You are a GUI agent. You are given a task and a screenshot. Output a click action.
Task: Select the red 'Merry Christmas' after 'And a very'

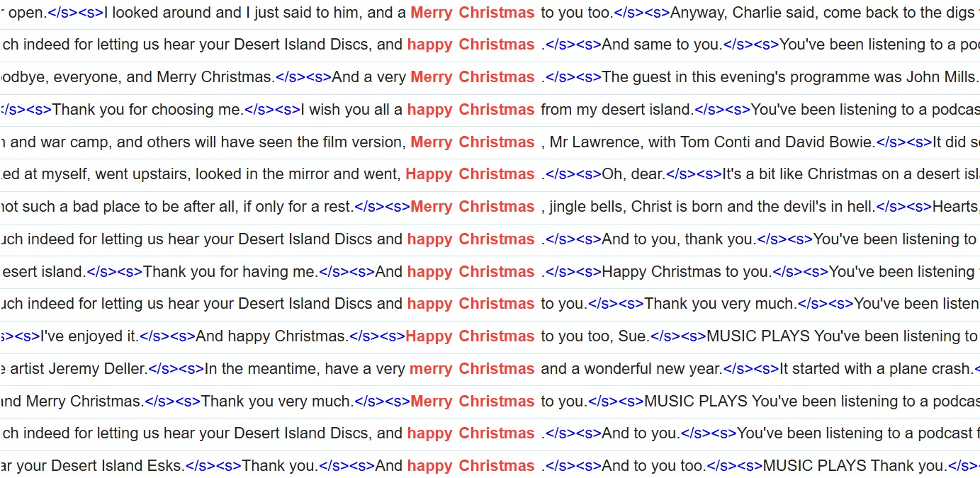pyautogui.click(x=472, y=77)
